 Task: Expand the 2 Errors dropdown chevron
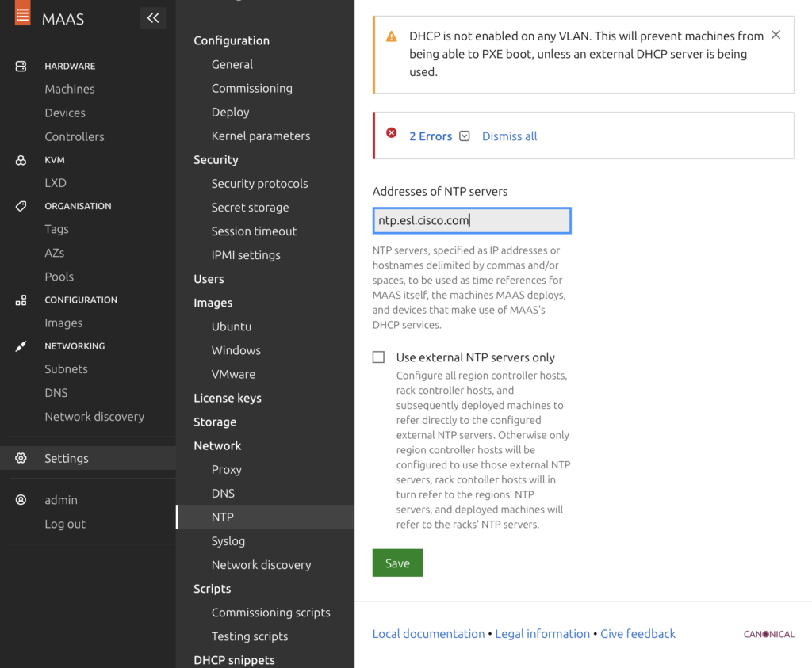click(465, 136)
